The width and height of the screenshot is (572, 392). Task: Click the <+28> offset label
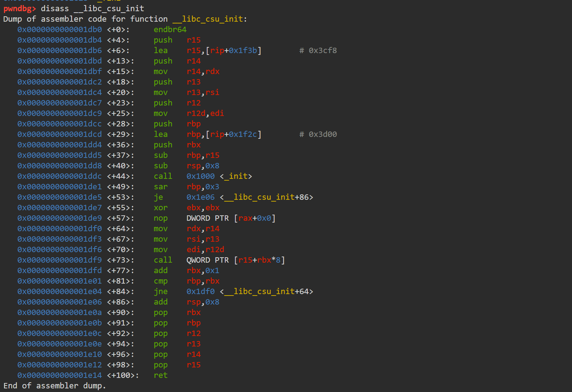click(x=120, y=124)
